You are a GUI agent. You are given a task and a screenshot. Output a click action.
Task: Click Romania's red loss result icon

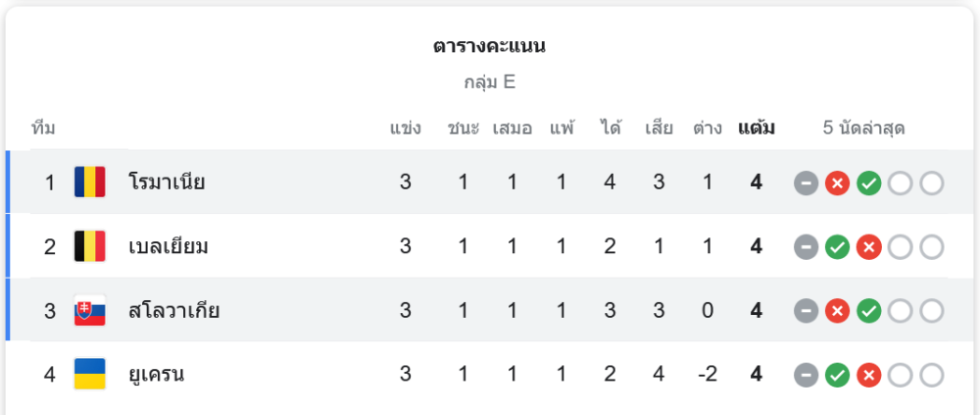[x=837, y=182]
